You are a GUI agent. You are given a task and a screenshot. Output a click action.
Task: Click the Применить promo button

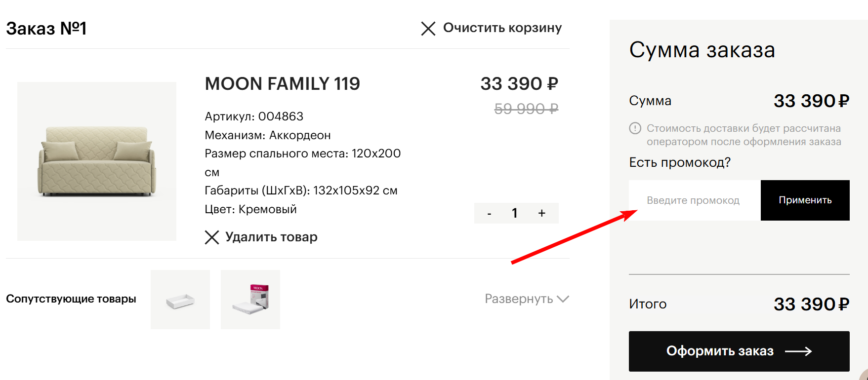click(x=805, y=200)
